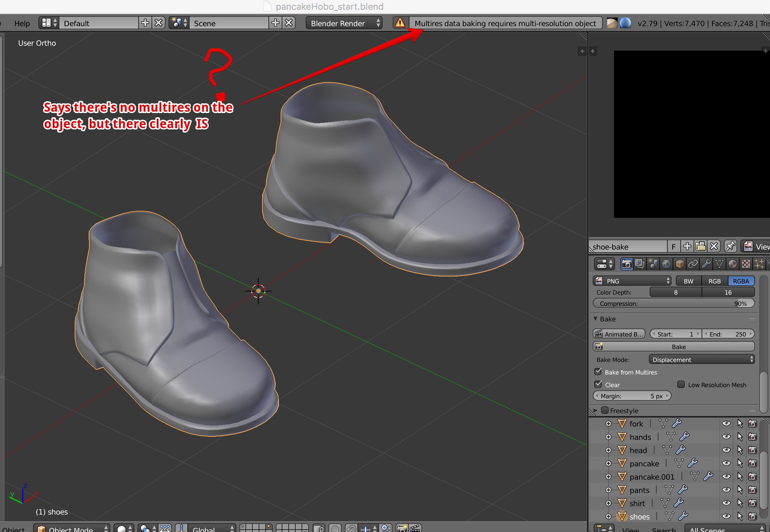Click the pin image icon
770x532 pixels.
(730, 246)
